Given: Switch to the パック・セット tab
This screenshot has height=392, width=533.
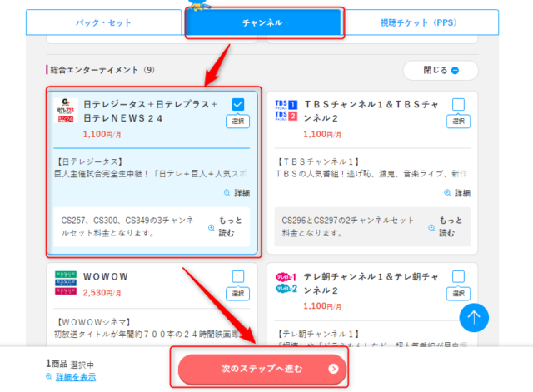Looking at the screenshot, I should (x=103, y=22).
